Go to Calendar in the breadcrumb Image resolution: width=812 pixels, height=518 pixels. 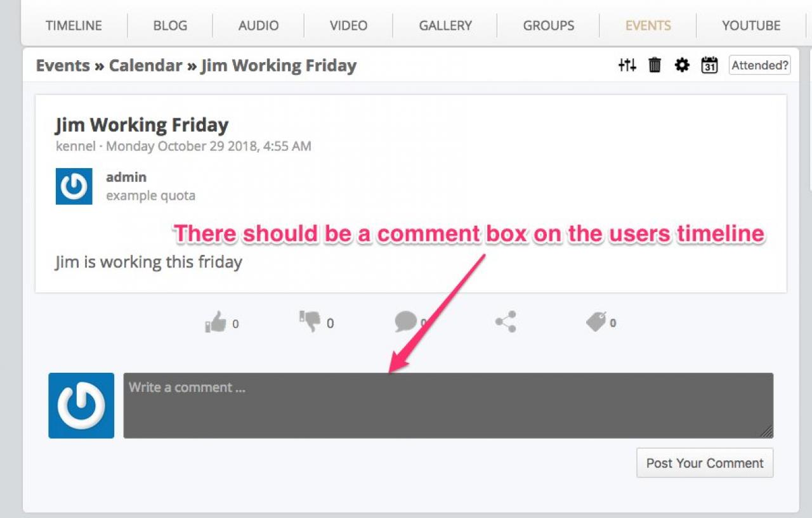145,65
